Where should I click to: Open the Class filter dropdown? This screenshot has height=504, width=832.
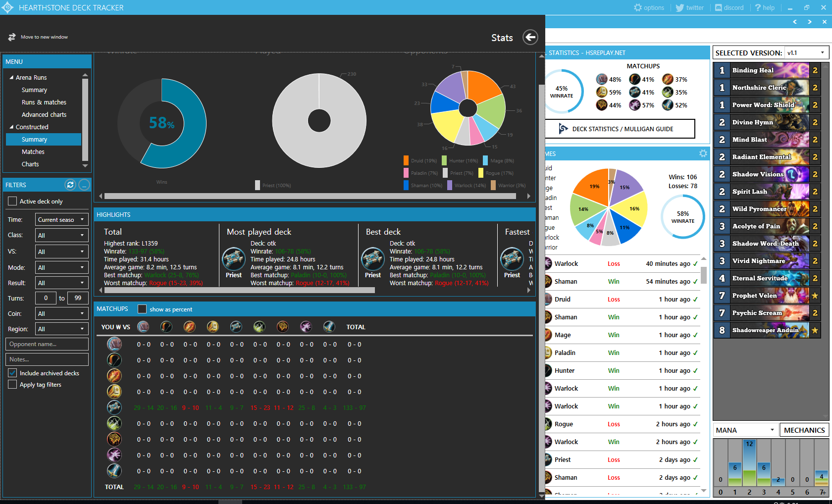[x=62, y=235]
